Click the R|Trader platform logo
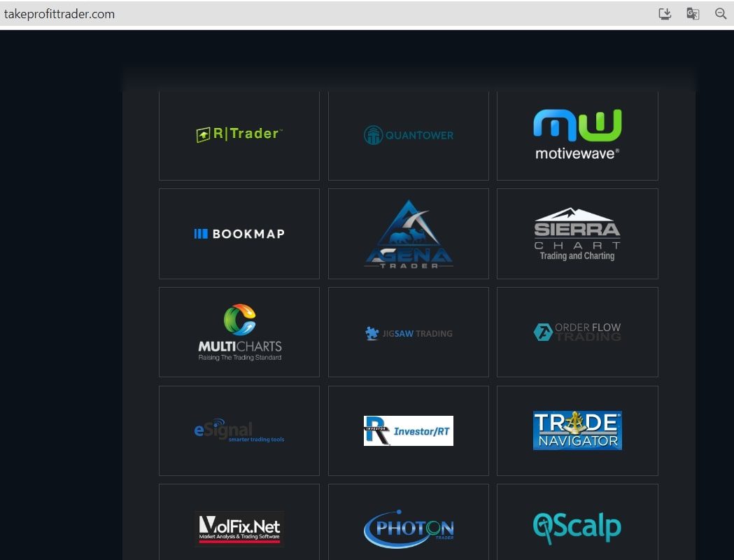The height and width of the screenshot is (560, 734). [x=239, y=134]
